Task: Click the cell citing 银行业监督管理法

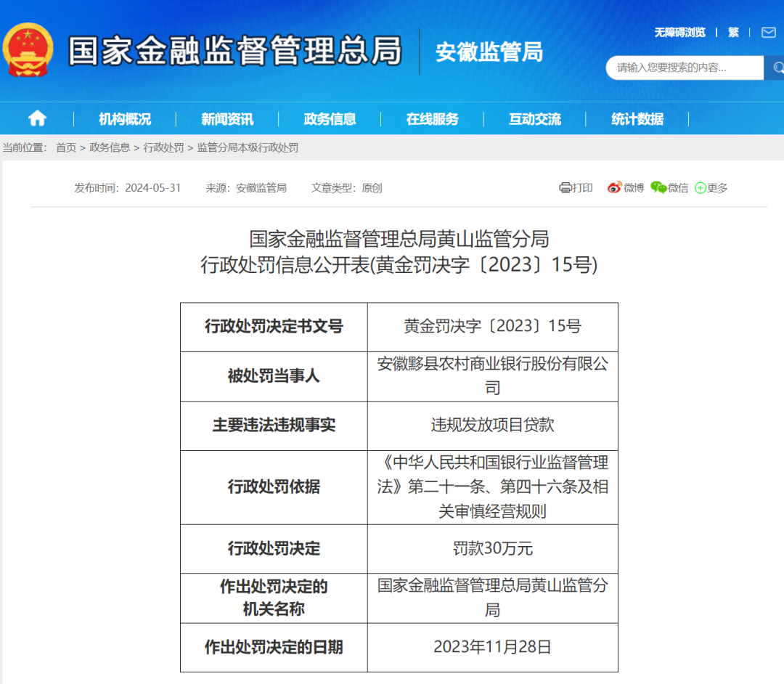Action: click(492, 487)
